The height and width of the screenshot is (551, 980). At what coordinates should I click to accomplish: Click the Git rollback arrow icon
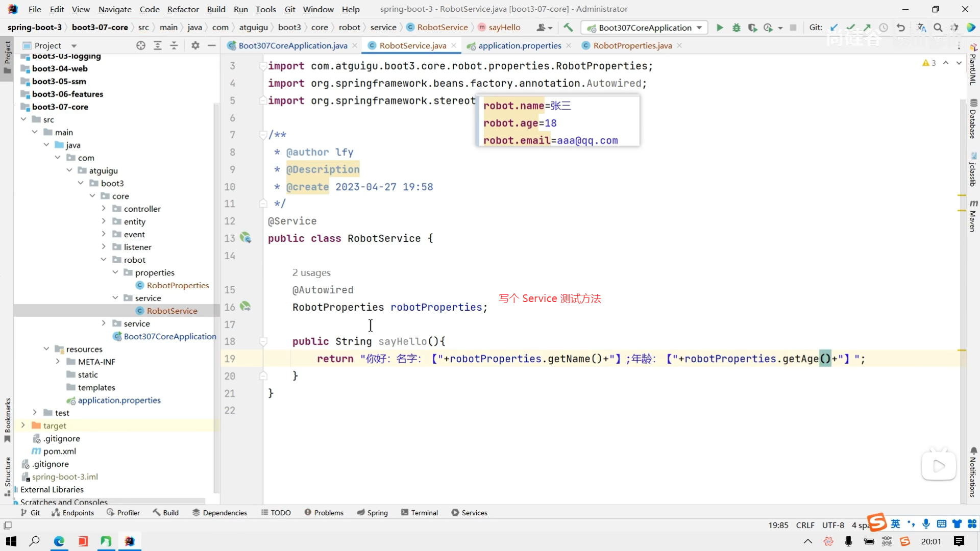click(x=901, y=28)
